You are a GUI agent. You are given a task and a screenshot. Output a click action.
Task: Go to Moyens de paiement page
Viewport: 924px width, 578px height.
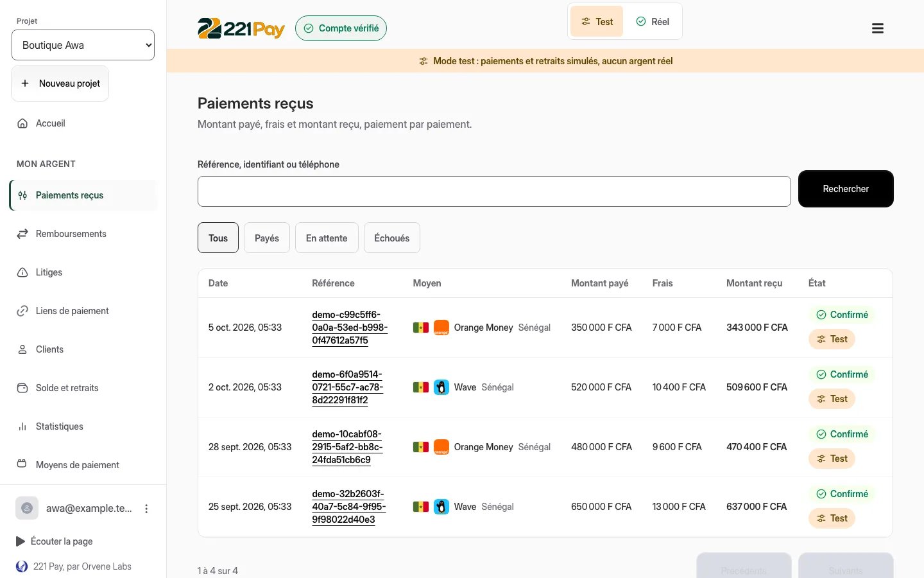click(x=83, y=465)
